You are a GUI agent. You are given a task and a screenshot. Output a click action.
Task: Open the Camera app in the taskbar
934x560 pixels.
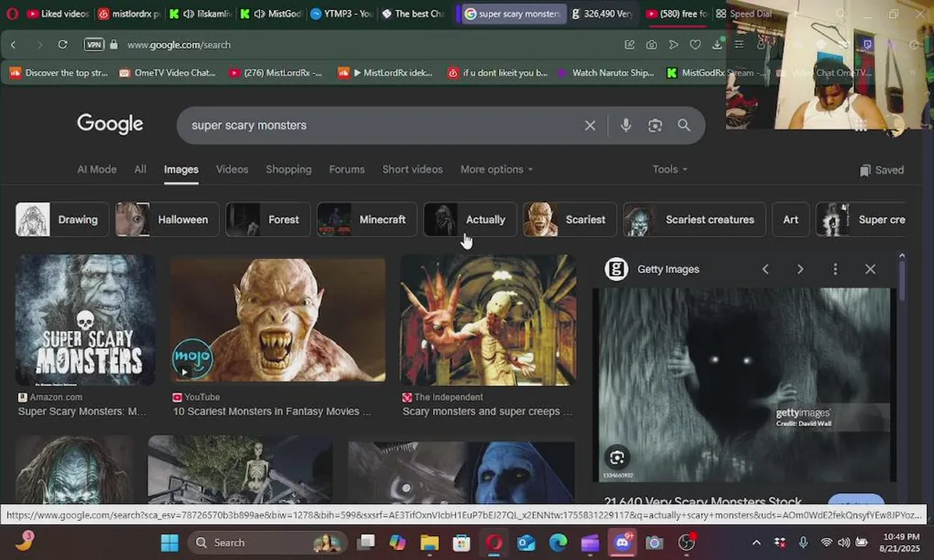click(x=655, y=542)
